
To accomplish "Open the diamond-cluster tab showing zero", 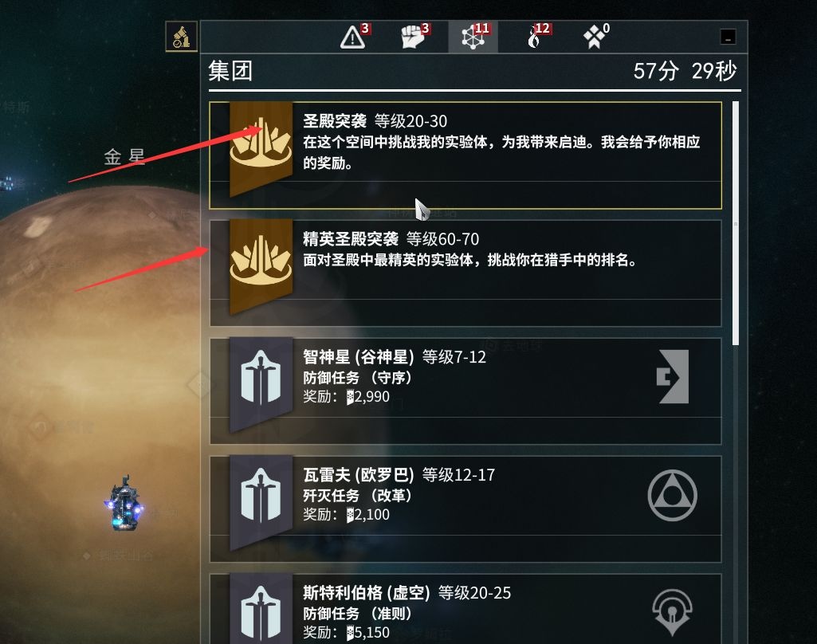I will pos(595,37).
